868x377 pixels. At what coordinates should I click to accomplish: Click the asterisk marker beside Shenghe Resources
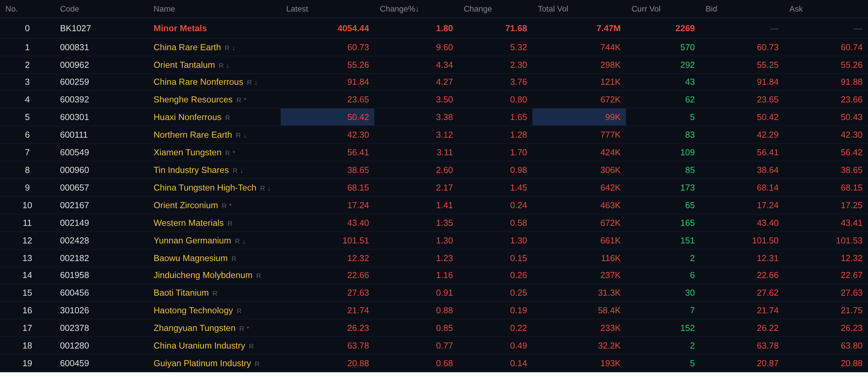click(245, 100)
